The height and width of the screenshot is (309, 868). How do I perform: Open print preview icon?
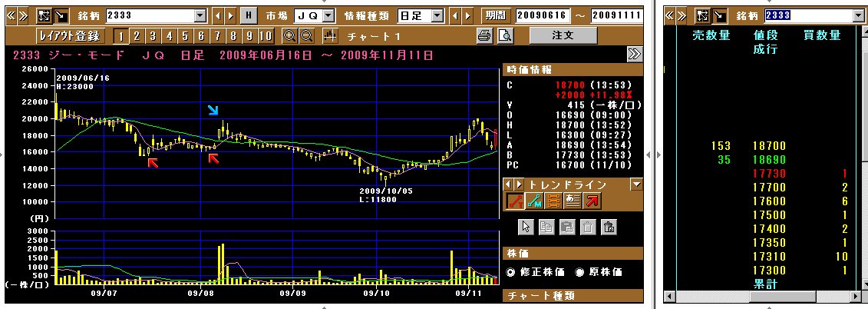coord(504,36)
